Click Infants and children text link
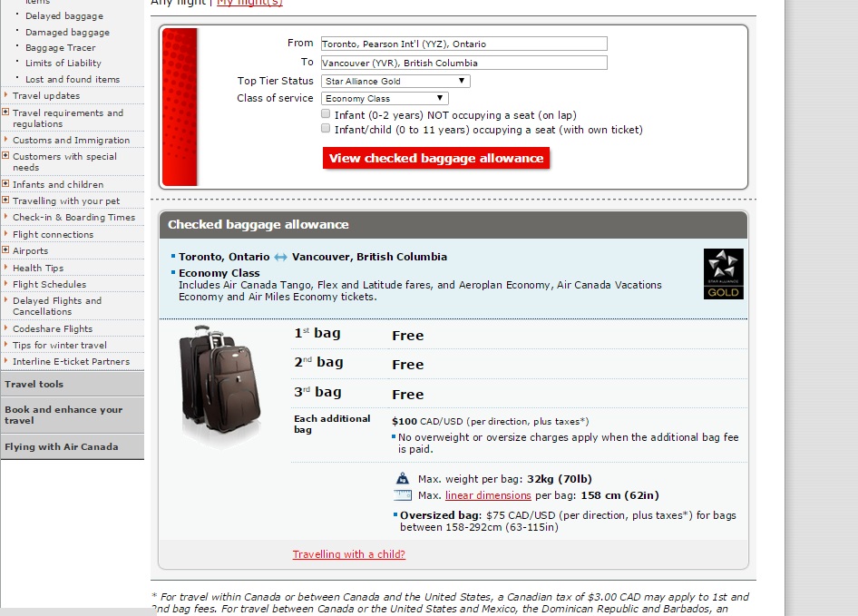Image resolution: width=858 pixels, height=616 pixels. (x=58, y=184)
